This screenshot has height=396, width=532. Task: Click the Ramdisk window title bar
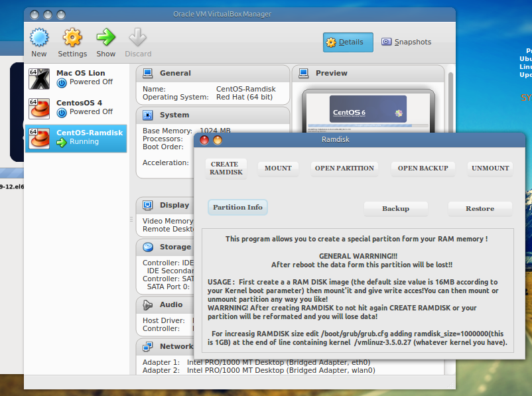pos(360,140)
